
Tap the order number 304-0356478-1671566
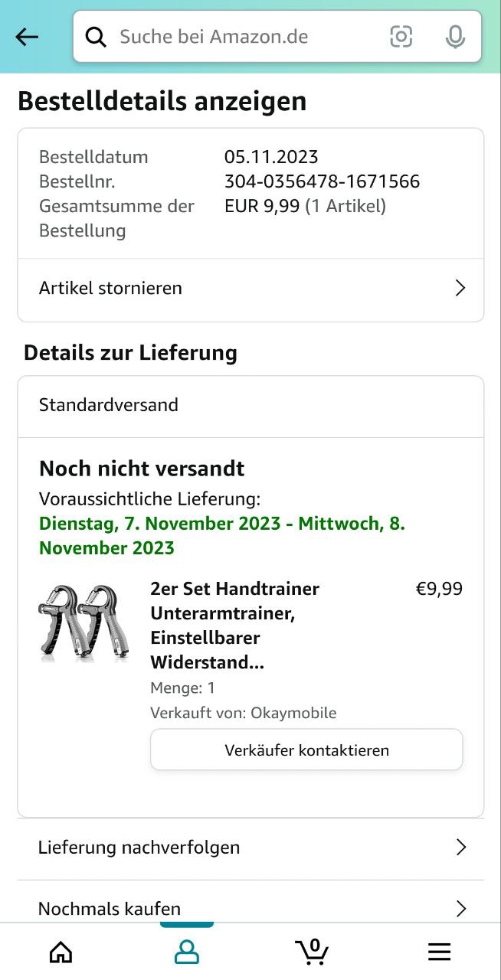point(322,181)
